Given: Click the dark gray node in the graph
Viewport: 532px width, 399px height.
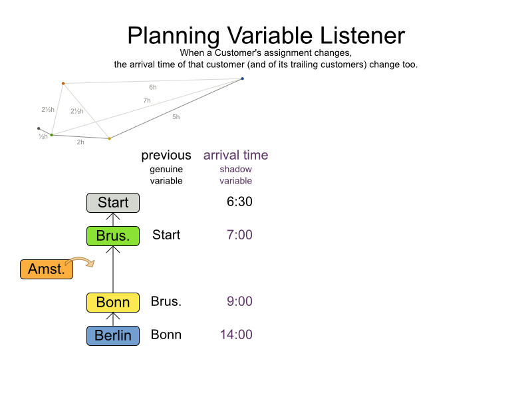Looking at the screenshot, I should [x=39, y=128].
